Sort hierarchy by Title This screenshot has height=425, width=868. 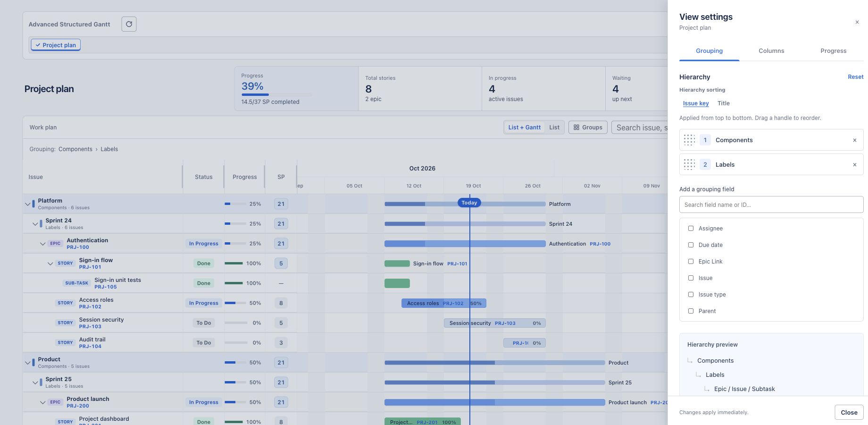point(723,103)
